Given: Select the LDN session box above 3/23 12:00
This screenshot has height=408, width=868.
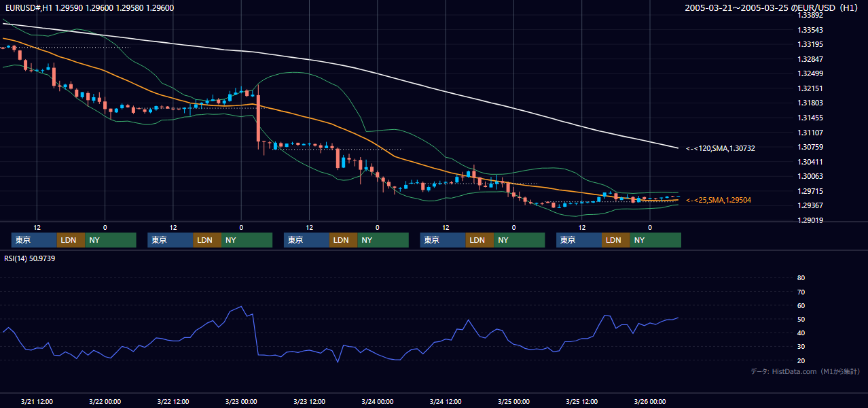Looking at the screenshot, I should (343, 240).
